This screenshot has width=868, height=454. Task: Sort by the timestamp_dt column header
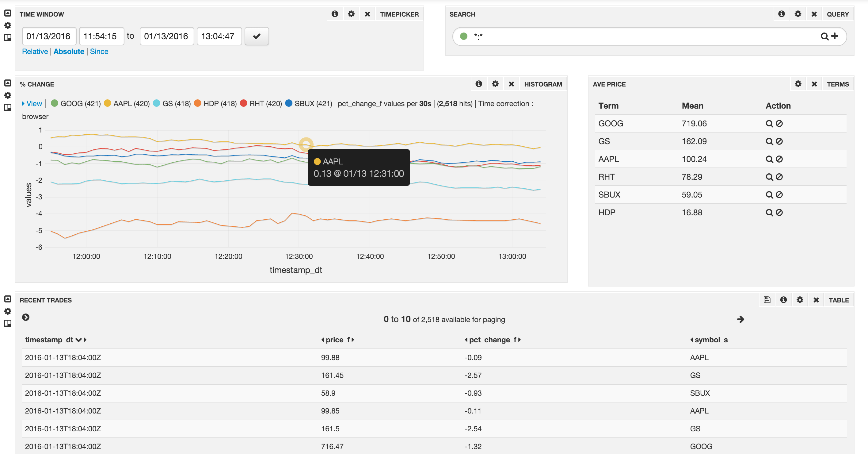pos(49,340)
